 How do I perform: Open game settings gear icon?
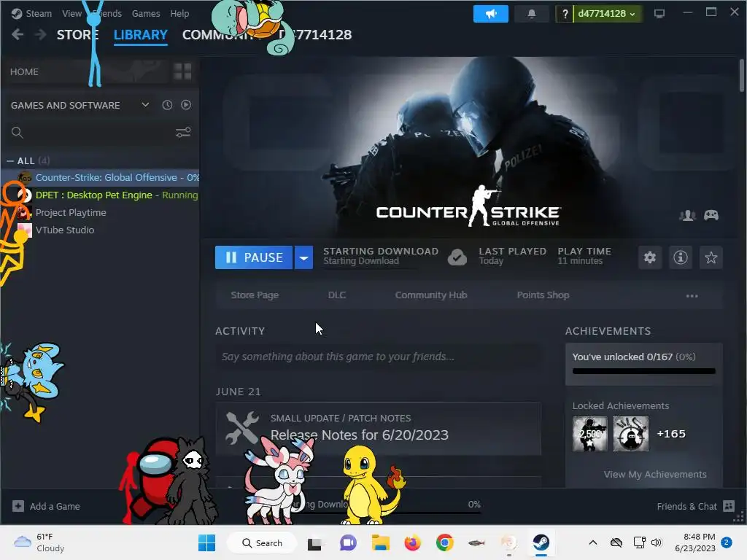click(650, 257)
